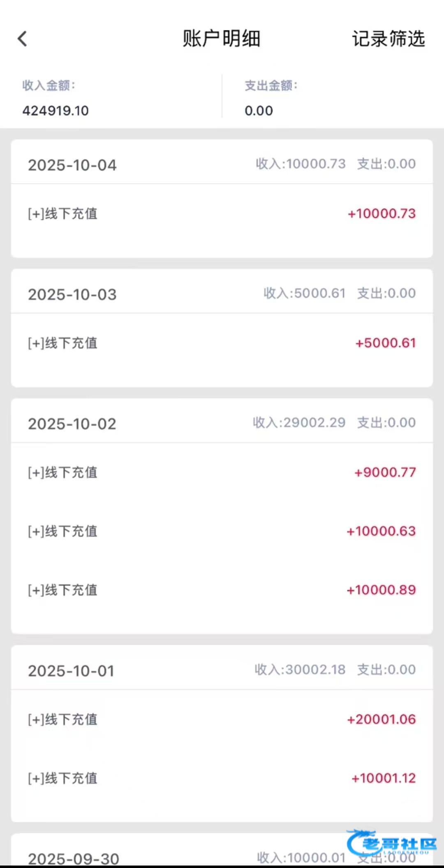Open the +10000.73 线下充值 record

[x=222, y=214]
